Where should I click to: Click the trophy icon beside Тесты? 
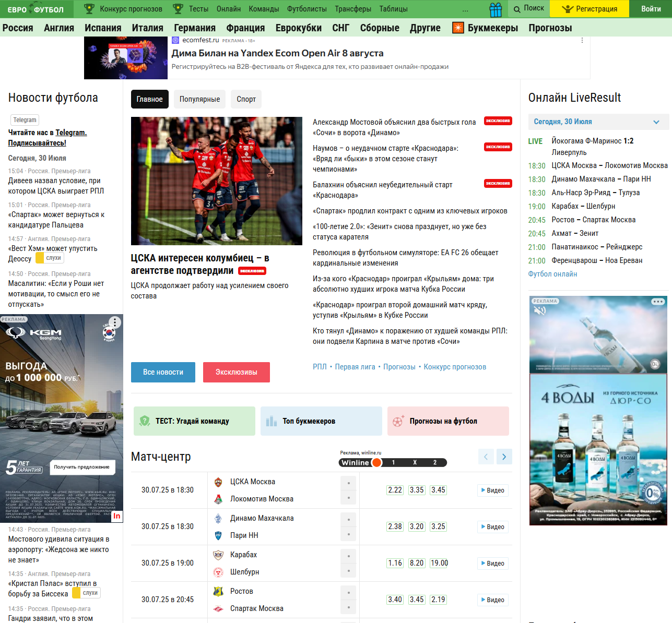pos(178,9)
